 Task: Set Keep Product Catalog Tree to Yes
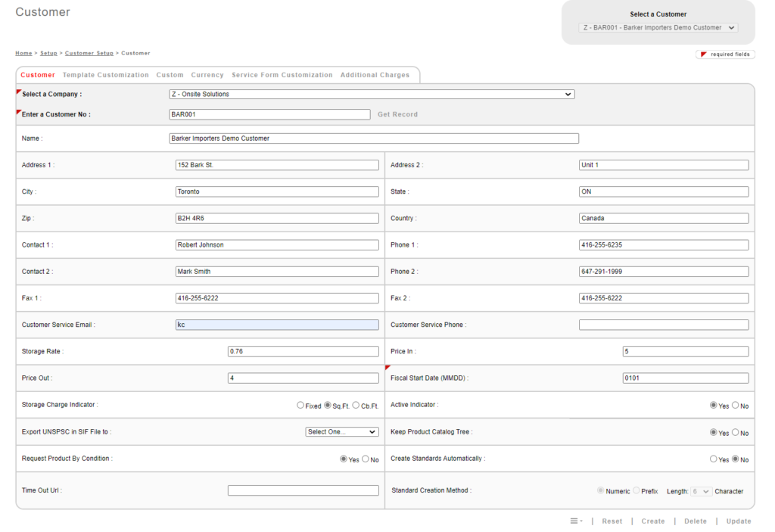coord(713,432)
